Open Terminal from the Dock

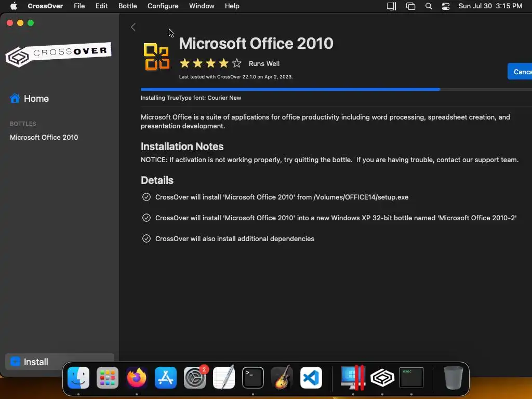coord(253,378)
